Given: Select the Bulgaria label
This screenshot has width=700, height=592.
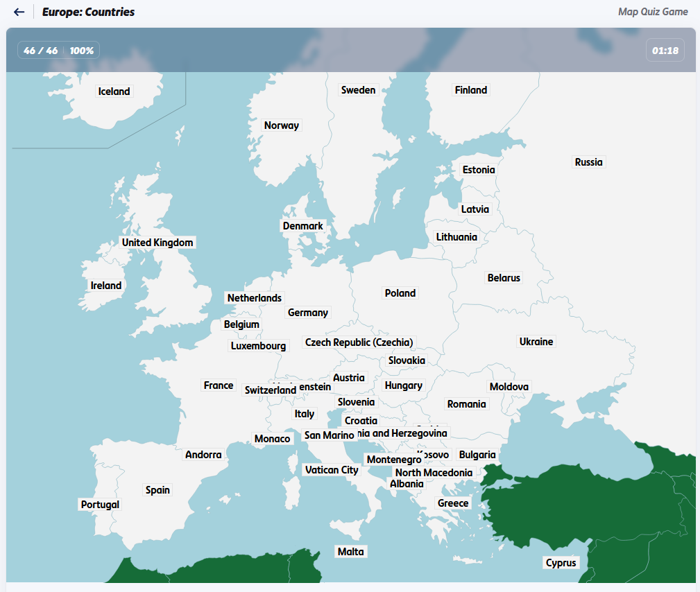Looking at the screenshot, I should (478, 455).
